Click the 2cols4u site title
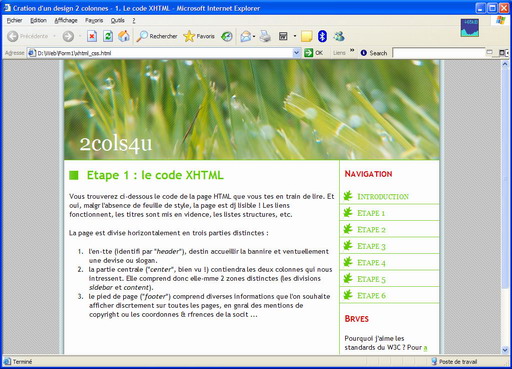512x369 pixels. 116,144
